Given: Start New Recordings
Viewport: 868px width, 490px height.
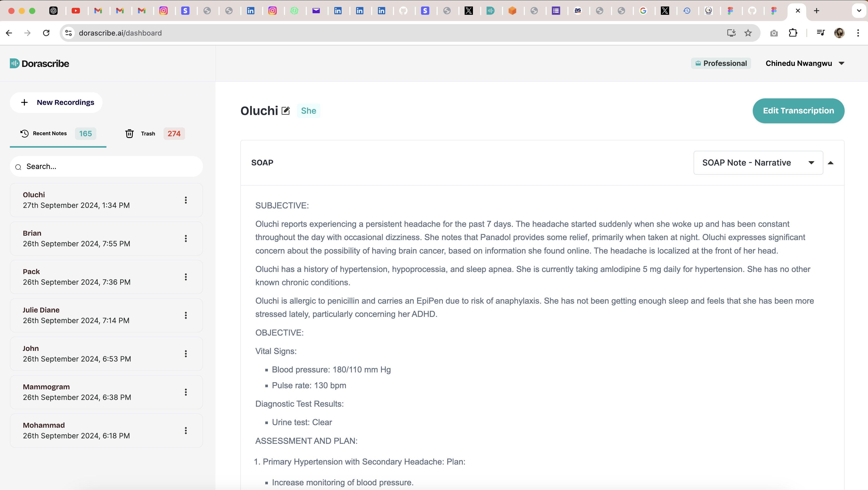Looking at the screenshot, I should tap(56, 103).
